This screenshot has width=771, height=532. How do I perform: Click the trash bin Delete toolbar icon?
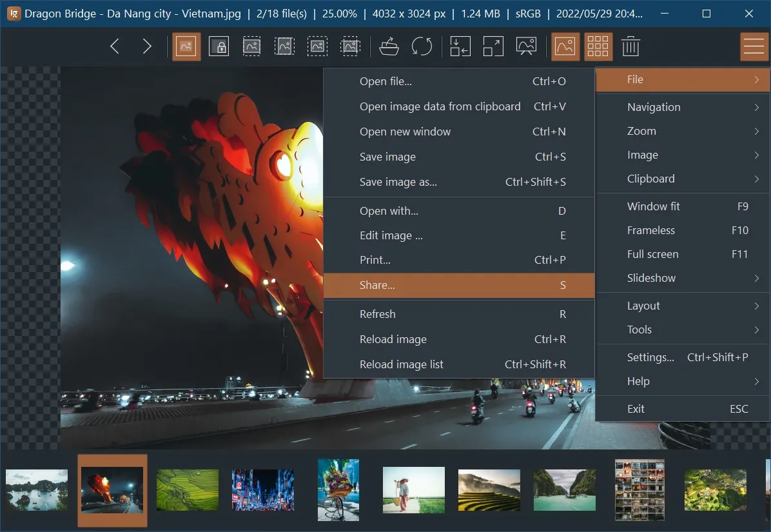[x=631, y=46]
